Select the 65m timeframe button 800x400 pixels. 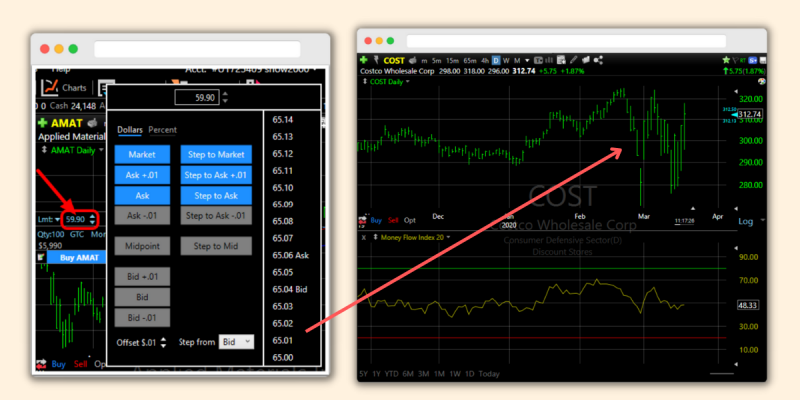click(470, 60)
